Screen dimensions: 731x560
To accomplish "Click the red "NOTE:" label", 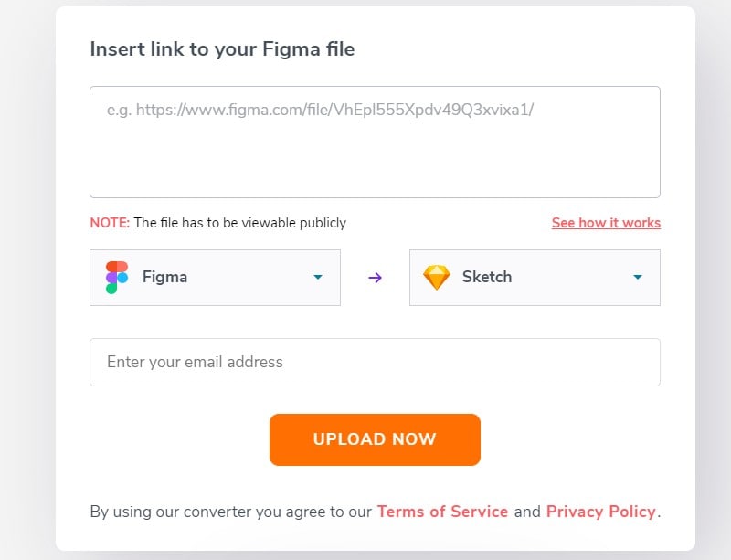I will click(110, 223).
